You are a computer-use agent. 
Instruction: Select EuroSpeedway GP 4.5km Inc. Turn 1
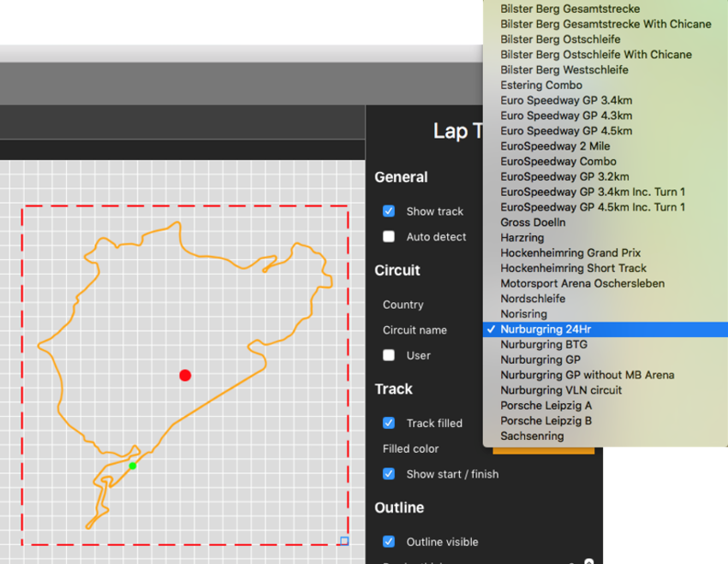[x=606, y=208]
